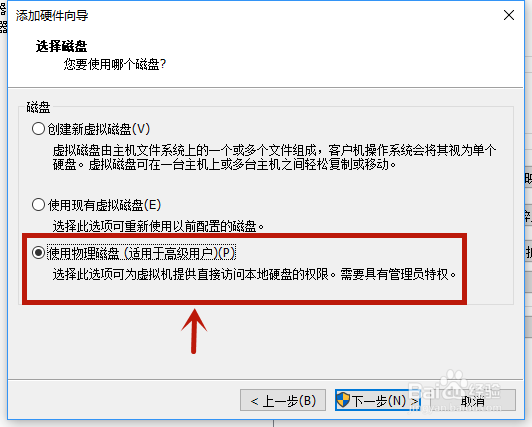This screenshot has height=427, width=532.
Task: Select 使用物理磁盘 radio button
Action: click(x=38, y=253)
